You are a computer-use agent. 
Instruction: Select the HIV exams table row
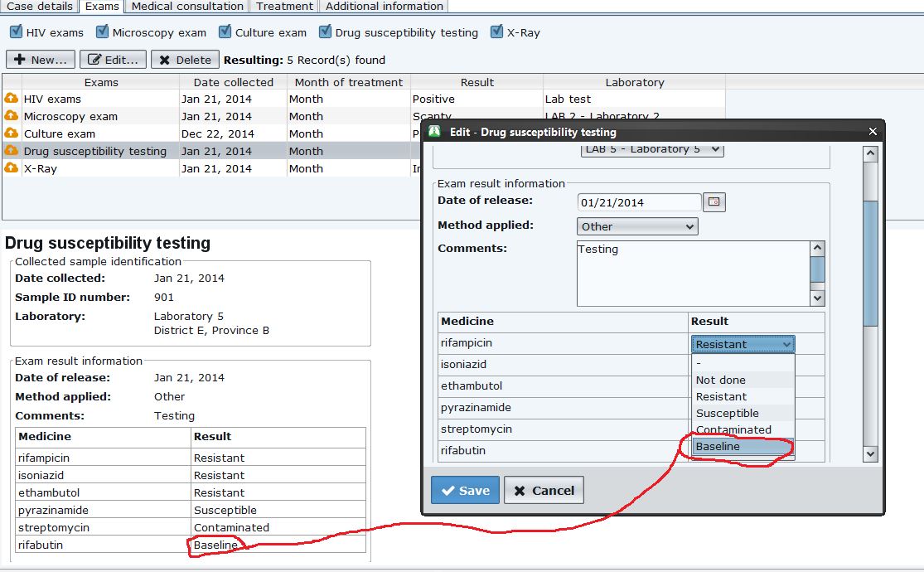(364, 99)
